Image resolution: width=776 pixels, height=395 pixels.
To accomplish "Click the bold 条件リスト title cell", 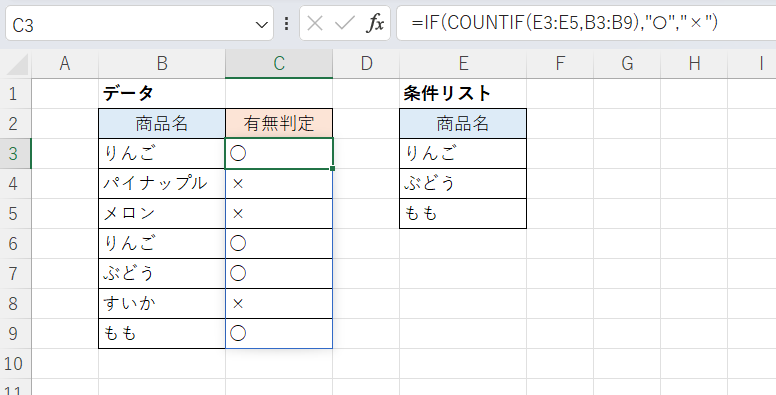I will [x=463, y=94].
